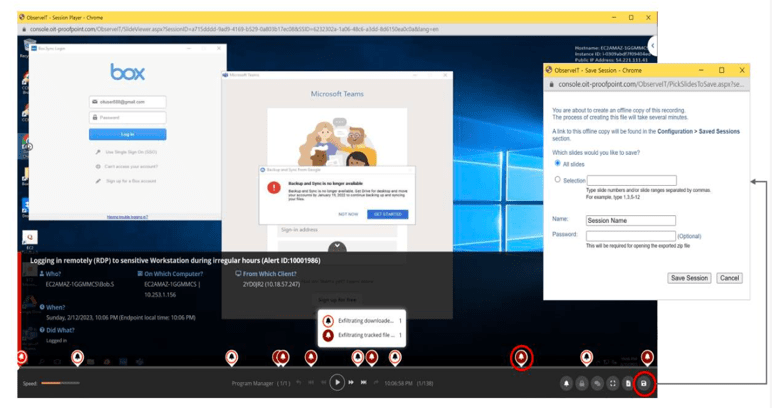The height and width of the screenshot is (408, 772).
Task: Select the 'All slides' radio button
Action: pos(557,163)
